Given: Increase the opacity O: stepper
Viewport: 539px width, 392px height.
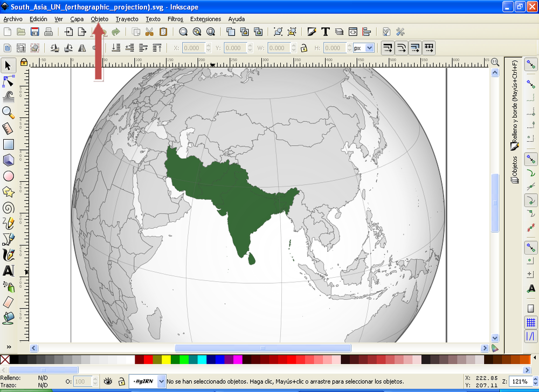Looking at the screenshot, I should pyautogui.click(x=95, y=379).
